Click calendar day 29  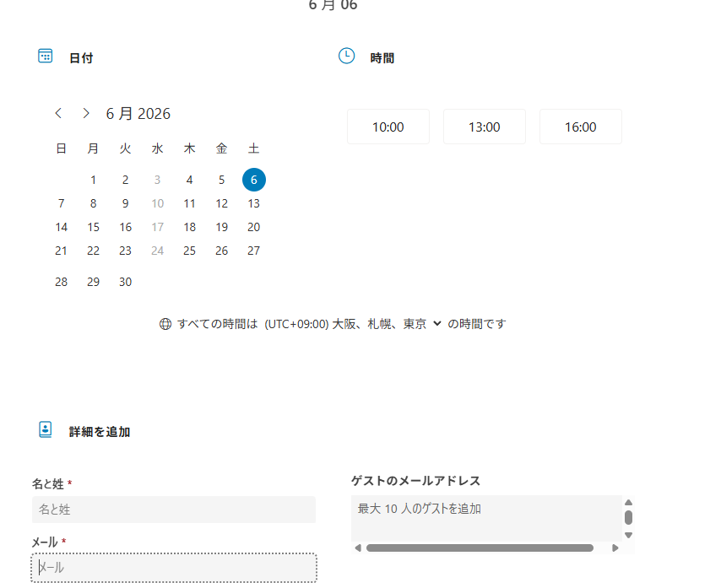tap(94, 282)
